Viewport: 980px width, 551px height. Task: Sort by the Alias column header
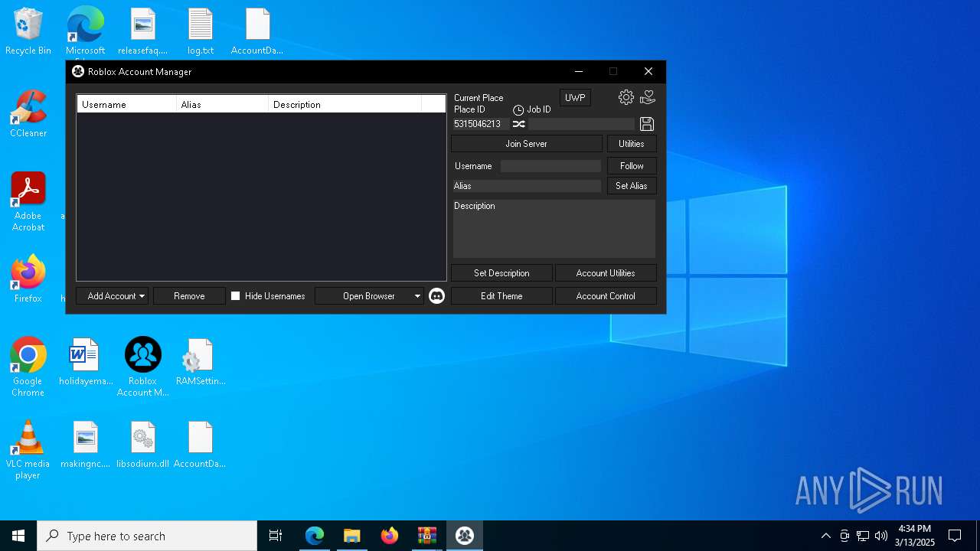click(222, 104)
